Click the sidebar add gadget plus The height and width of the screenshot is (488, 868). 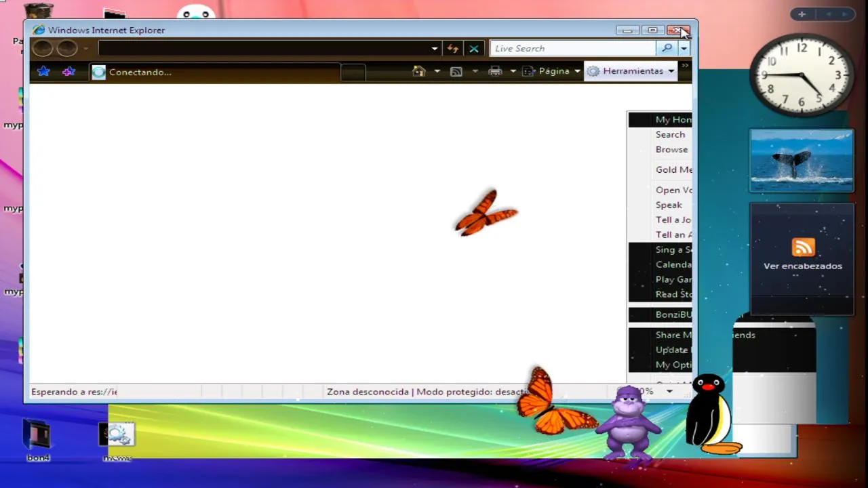pos(802,14)
